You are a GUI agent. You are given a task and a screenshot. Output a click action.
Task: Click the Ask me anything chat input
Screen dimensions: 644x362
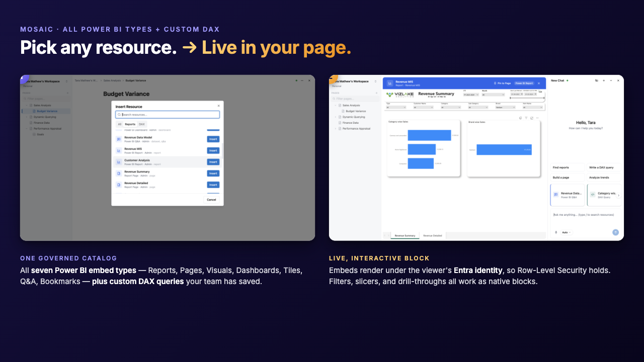(x=586, y=215)
